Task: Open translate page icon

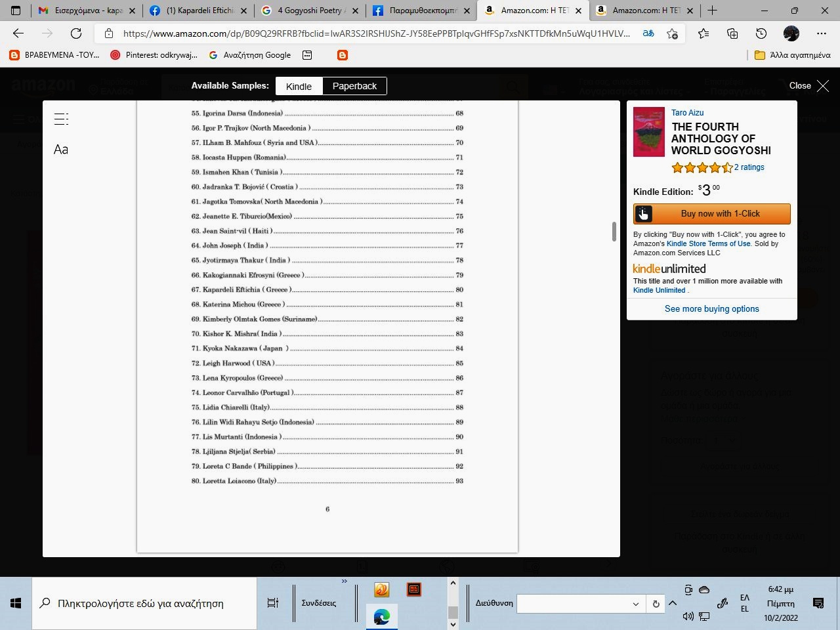Action: [648, 33]
